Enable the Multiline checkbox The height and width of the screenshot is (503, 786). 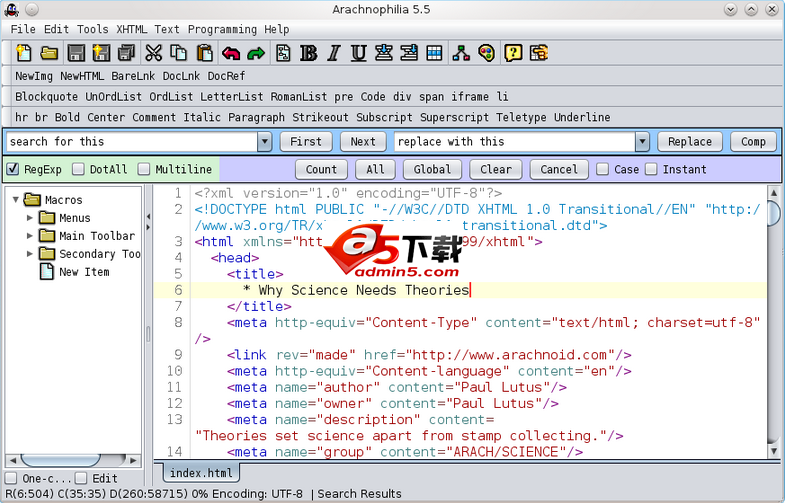[x=144, y=169]
